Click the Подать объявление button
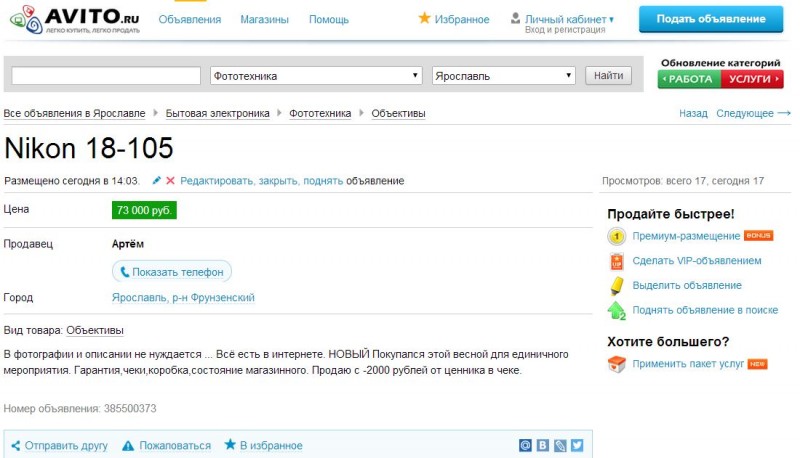 [711, 19]
